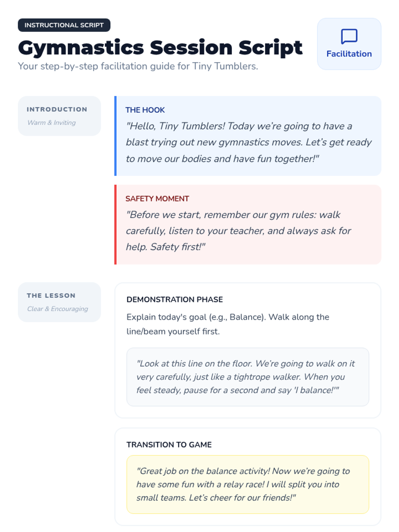Click the red Safety Moment quote box
The height and width of the screenshot is (532, 399).
pos(248,231)
